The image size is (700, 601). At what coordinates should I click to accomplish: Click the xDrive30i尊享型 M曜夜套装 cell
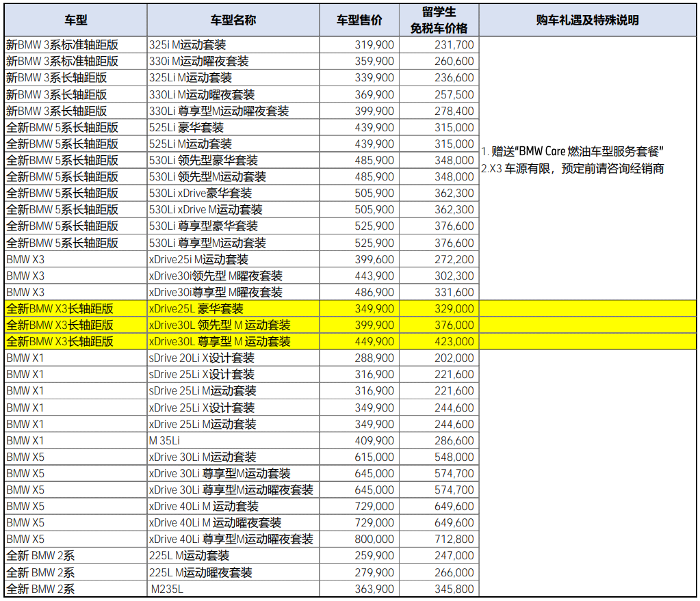[233, 292]
